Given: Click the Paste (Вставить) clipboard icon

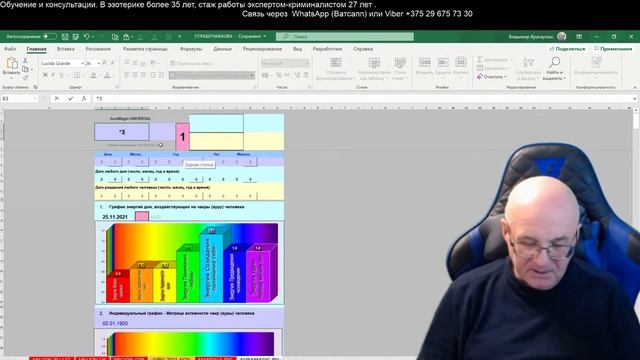Looking at the screenshot, I should point(11,63).
